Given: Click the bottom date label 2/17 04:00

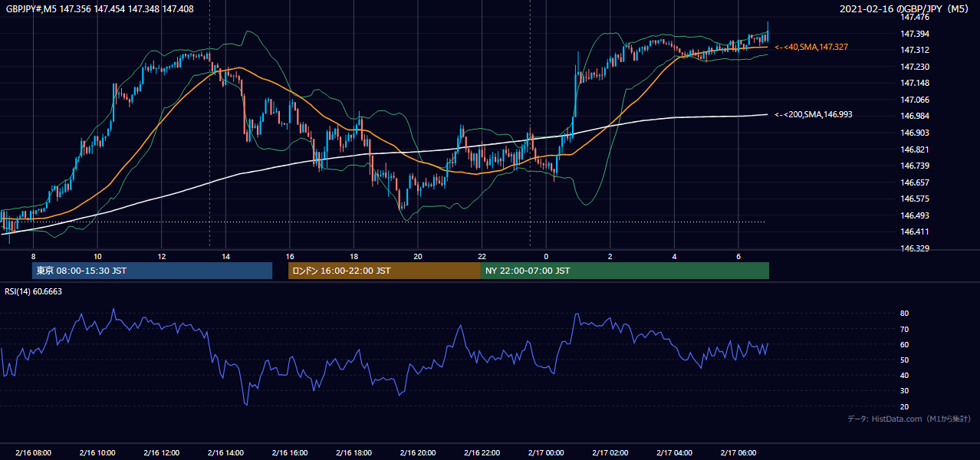Looking at the screenshot, I should click(x=673, y=452).
